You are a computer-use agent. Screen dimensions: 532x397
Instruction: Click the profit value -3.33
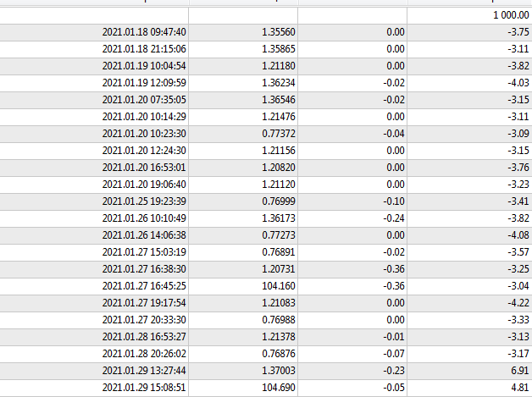pos(518,320)
